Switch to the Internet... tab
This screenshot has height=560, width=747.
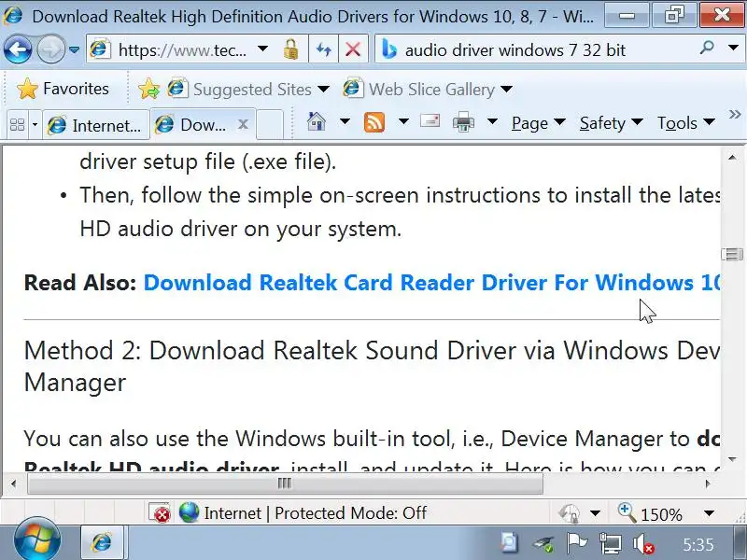click(96, 125)
